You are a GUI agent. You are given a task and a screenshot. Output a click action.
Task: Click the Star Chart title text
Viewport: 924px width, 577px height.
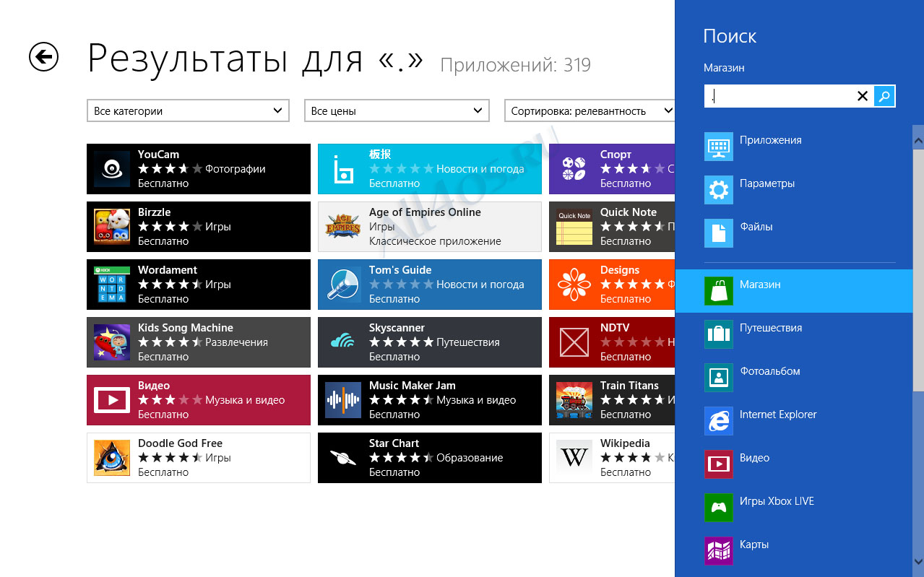point(394,443)
